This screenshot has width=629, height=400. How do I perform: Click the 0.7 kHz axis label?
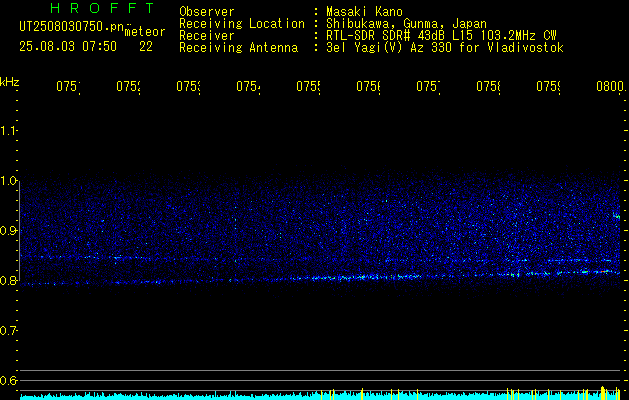coord(9,331)
